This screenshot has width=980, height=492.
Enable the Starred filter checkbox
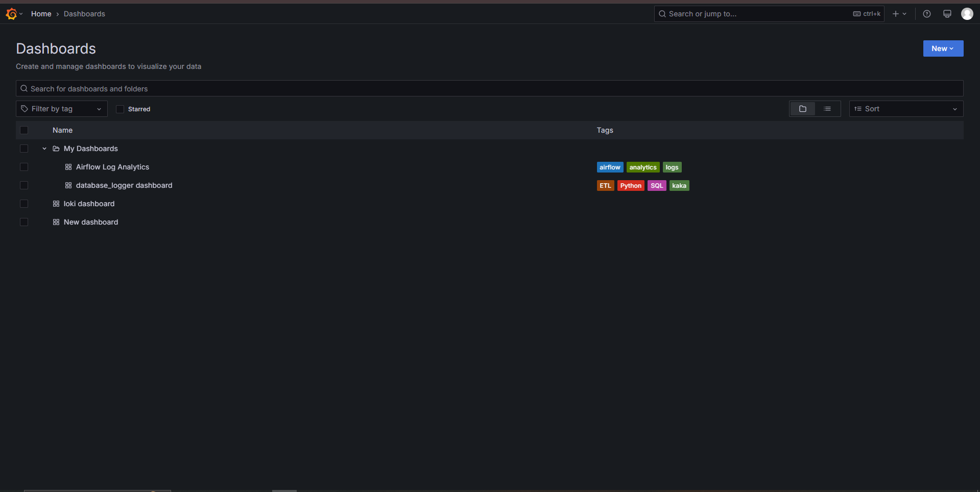(120, 109)
